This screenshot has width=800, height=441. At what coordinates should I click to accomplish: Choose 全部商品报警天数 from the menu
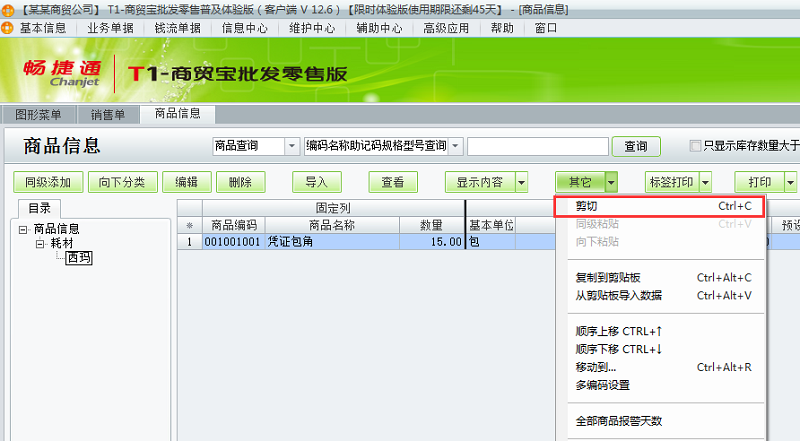[663, 421]
